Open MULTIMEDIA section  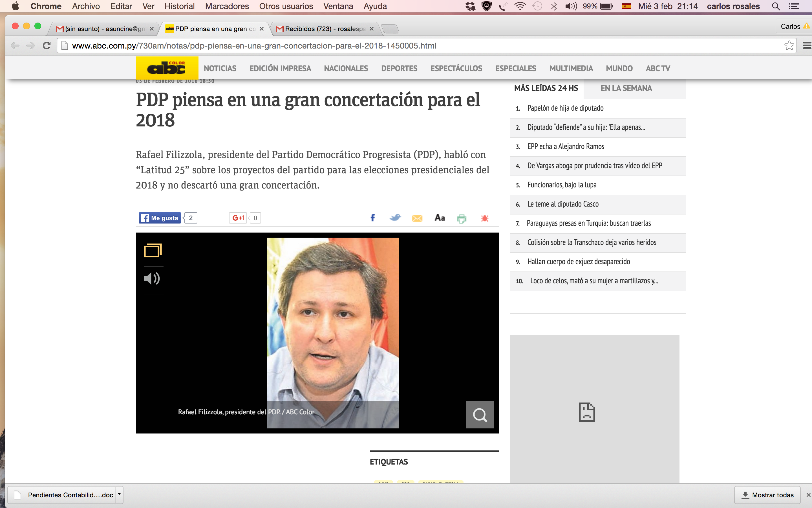(571, 68)
